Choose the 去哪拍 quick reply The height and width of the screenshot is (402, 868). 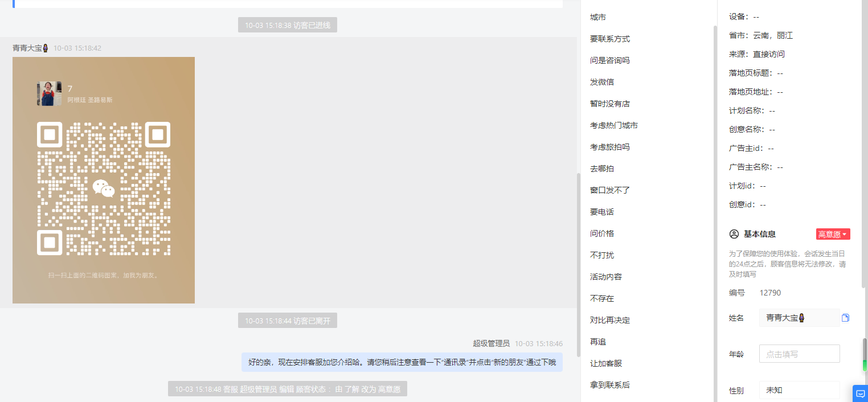602,169
